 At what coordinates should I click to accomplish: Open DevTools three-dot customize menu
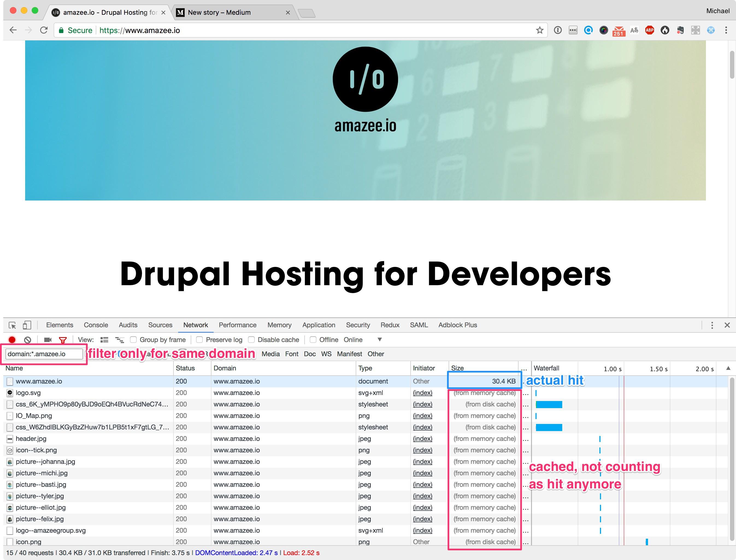(712, 325)
